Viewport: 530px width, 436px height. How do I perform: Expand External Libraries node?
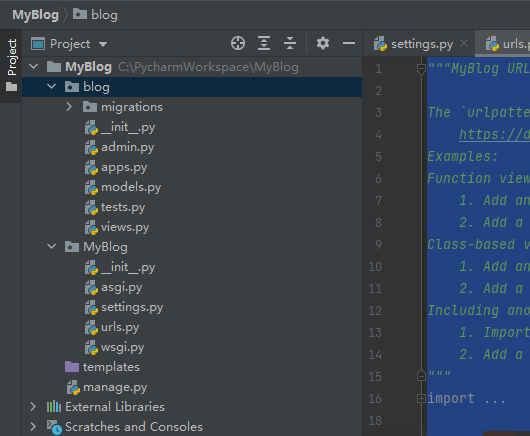click(x=33, y=407)
